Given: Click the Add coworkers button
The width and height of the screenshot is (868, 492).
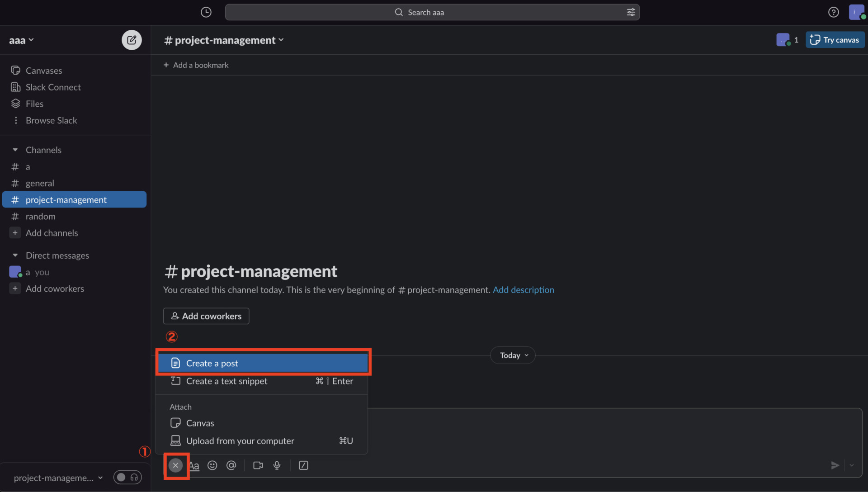Looking at the screenshot, I should [x=206, y=316].
